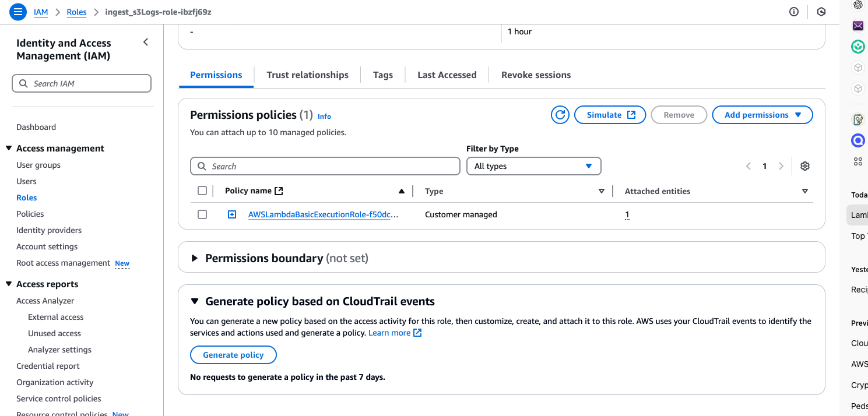Click the attached entities count 1
This screenshot has height=416, width=868.
[x=627, y=214]
